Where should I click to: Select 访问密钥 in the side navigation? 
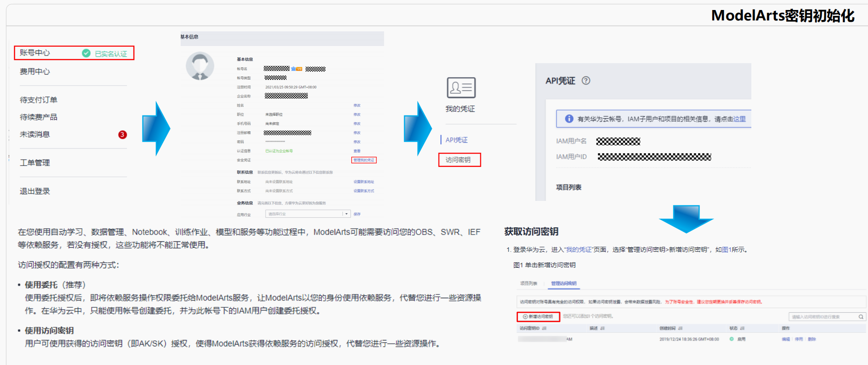pyautogui.click(x=458, y=160)
